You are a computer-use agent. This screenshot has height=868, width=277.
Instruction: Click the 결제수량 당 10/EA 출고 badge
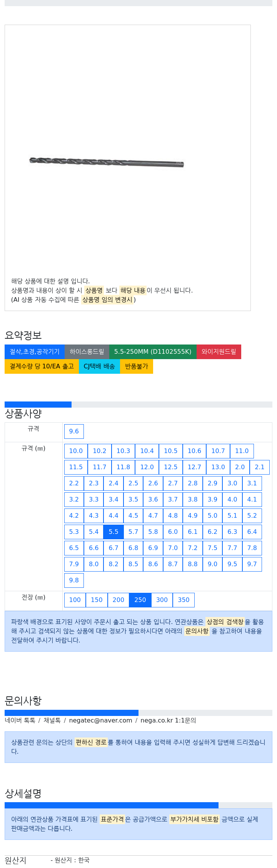tap(42, 366)
